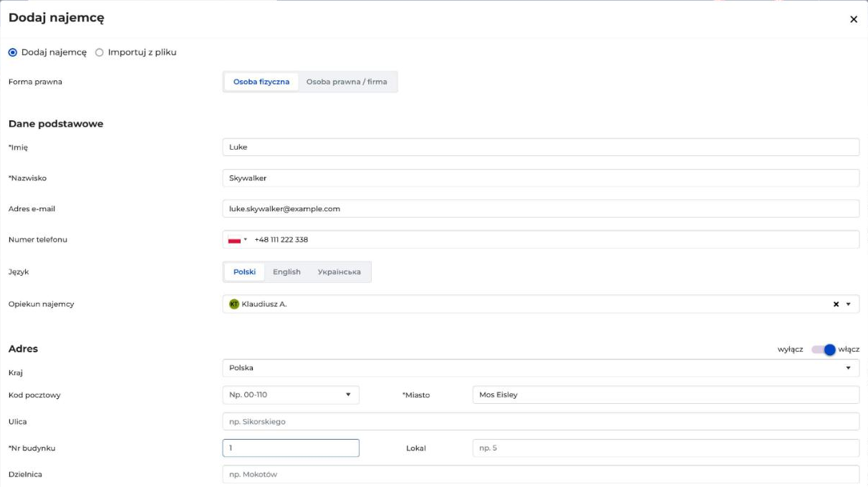Click the Opiekun najemcy label
868x487 pixels.
(41, 304)
